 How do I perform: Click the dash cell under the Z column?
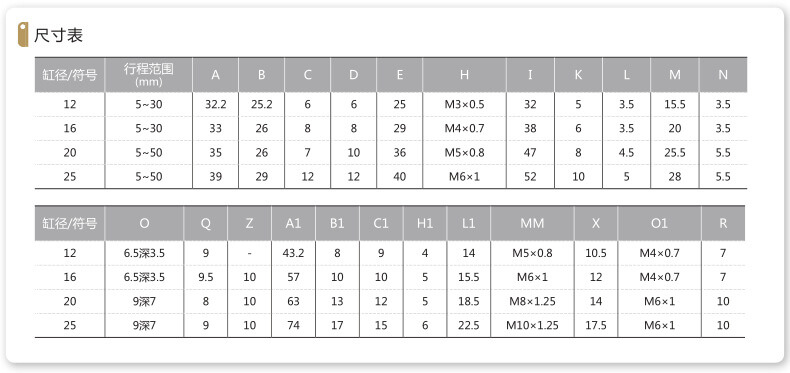tap(249, 254)
